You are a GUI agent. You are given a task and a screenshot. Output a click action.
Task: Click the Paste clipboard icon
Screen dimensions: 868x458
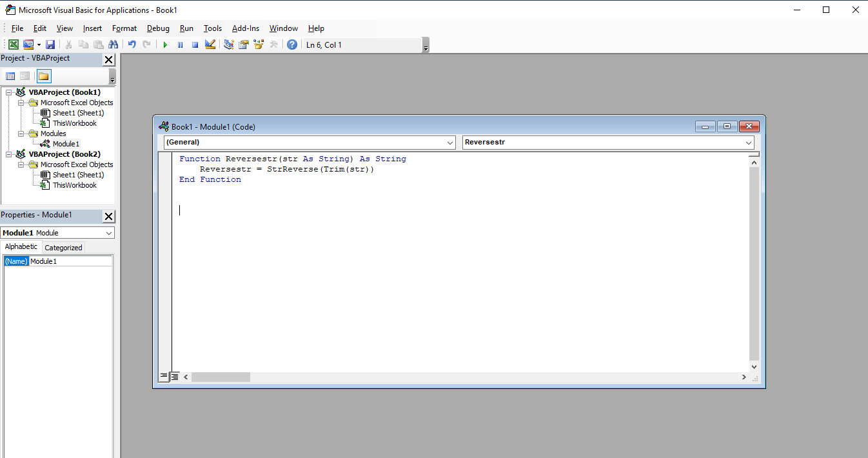coord(99,45)
